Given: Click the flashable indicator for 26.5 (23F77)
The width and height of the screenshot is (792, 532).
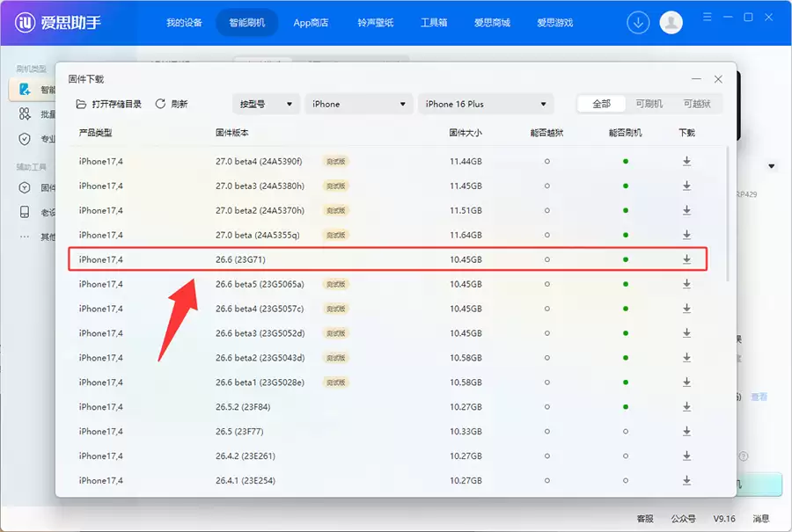Looking at the screenshot, I should (x=626, y=432).
